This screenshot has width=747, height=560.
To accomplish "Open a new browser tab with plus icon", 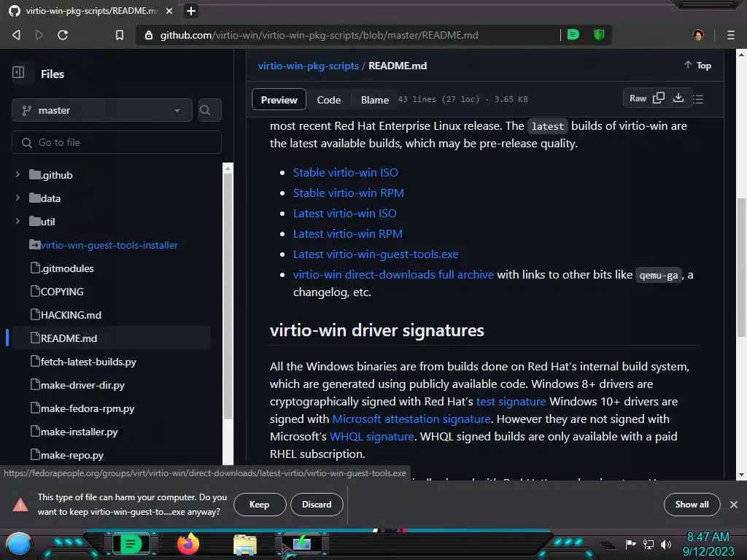I will click(190, 10).
